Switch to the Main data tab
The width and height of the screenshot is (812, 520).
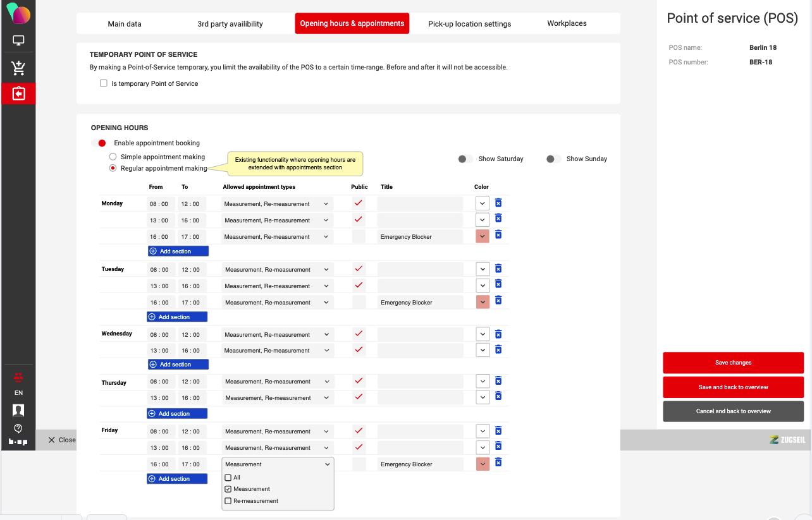point(125,24)
